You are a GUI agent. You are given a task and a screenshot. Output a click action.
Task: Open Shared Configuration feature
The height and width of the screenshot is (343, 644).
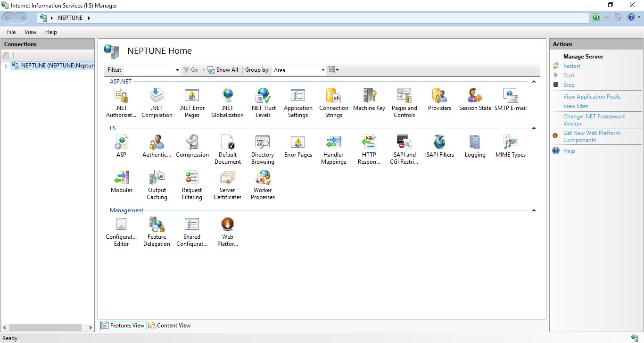[192, 232]
